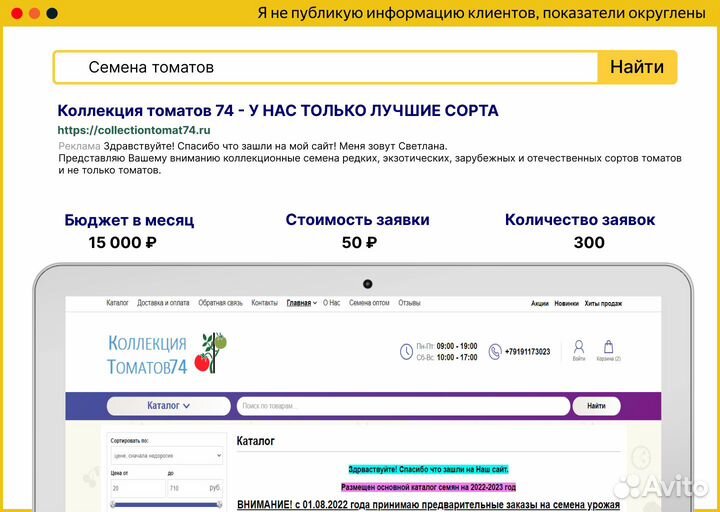Viewport: 720px width, 512px height.
Task: Click the cyan highlighted Здравствуйте greeting text
Action: (428, 470)
